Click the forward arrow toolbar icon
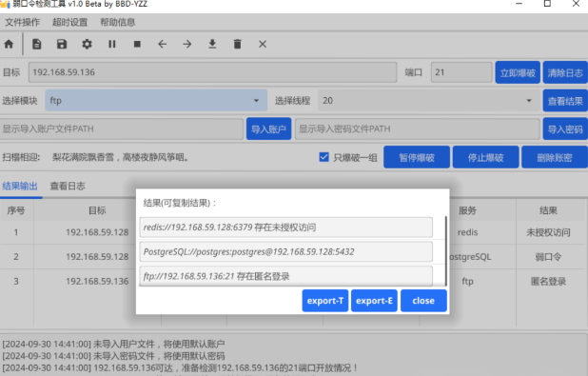 (187, 45)
